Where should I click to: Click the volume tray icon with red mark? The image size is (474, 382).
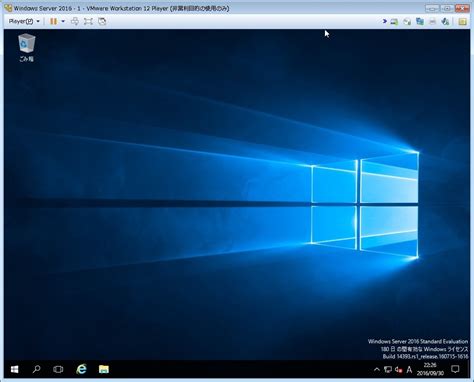point(399,369)
